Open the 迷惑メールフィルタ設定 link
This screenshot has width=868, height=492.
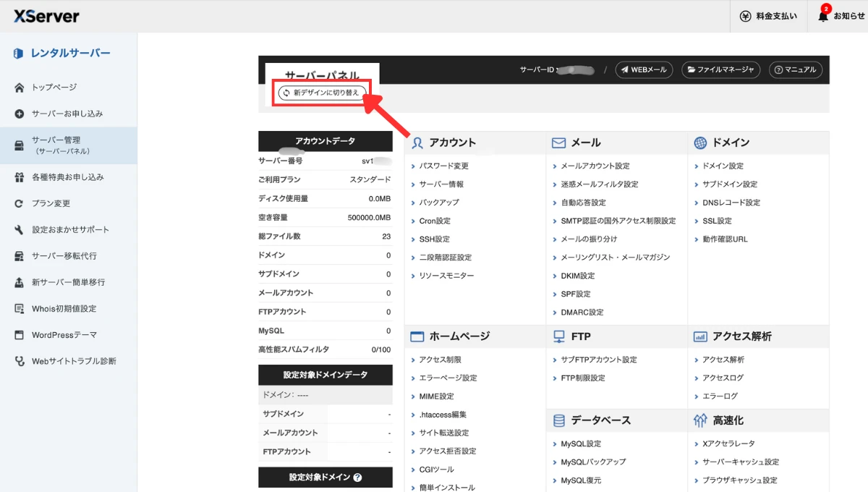pos(600,184)
